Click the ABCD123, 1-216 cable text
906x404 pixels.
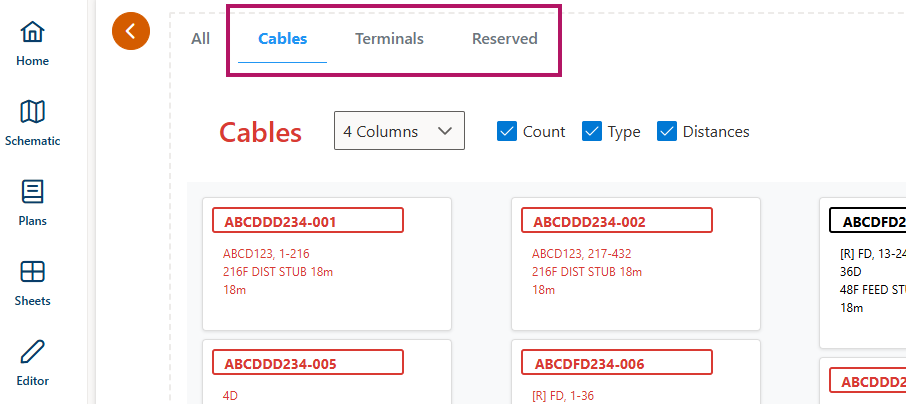pyautogui.click(x=266, y=254)
